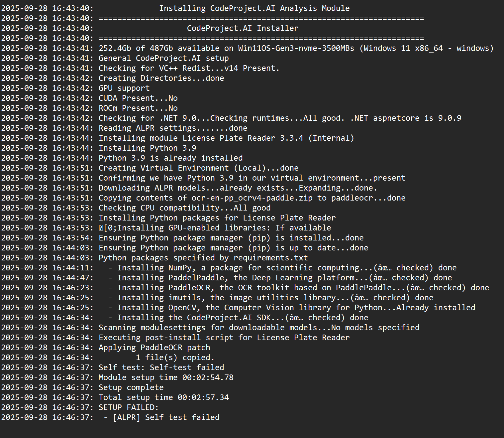This screenshot has height=438, width=504.
Task: Click the "Installing CodeProject.AI Analysis Module" header line
Action: pyautogui.click(x=254, y=8)
